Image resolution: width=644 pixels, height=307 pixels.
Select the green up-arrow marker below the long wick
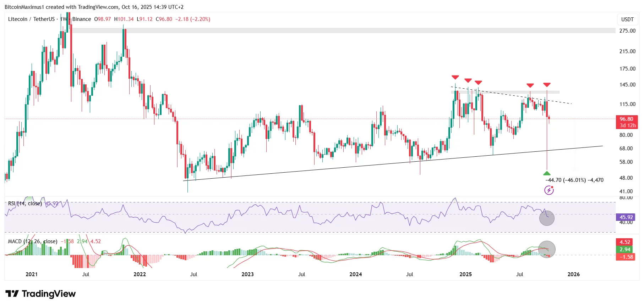pos(547,173)
